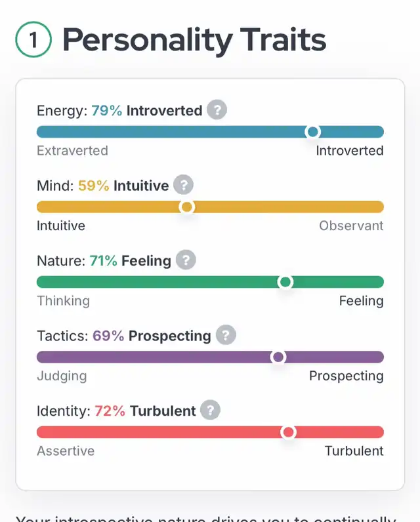Click the Mind trait question mark icon

click(184, 186)
